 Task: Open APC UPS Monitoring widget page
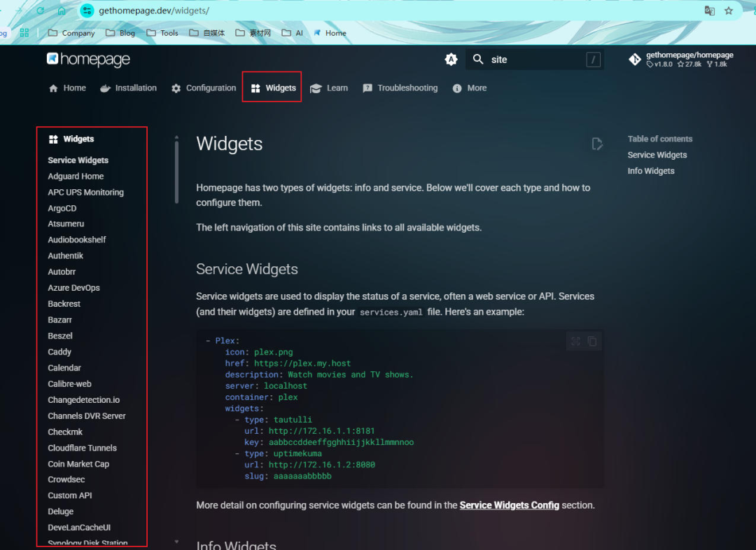(86, 192)
